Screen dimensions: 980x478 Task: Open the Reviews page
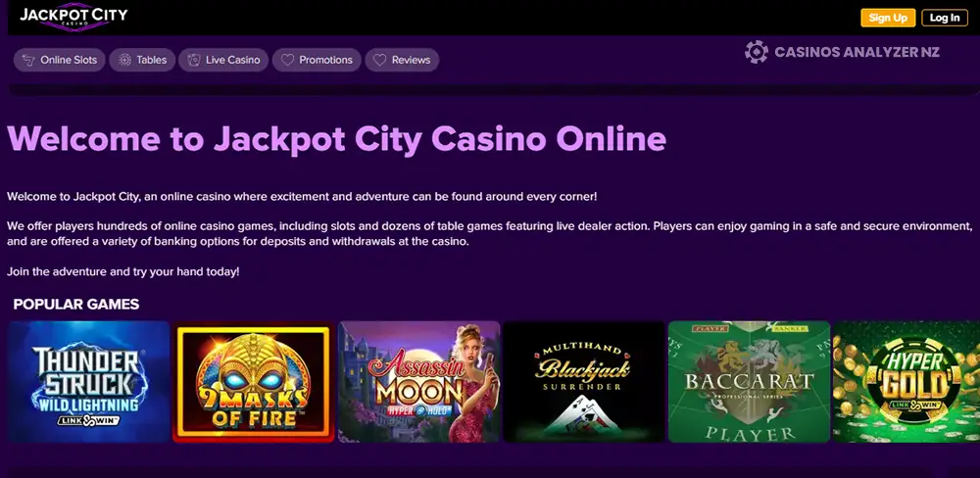coord(402,60)
